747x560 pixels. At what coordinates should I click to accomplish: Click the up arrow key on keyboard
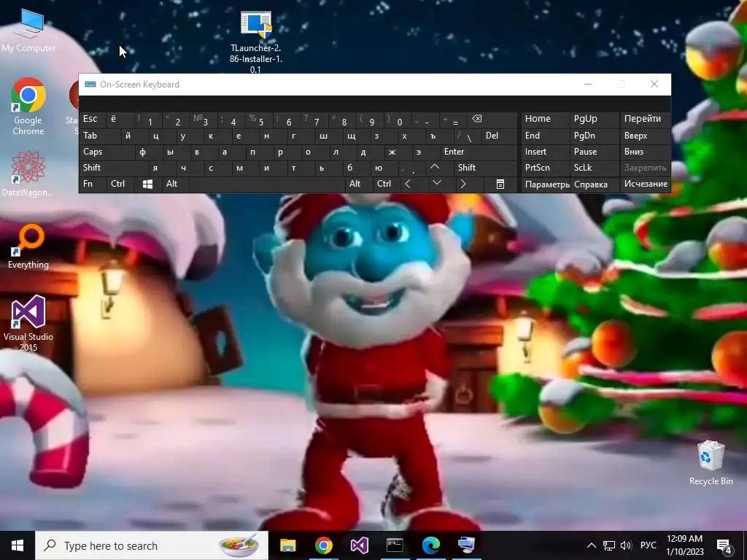tap(435, 167)
